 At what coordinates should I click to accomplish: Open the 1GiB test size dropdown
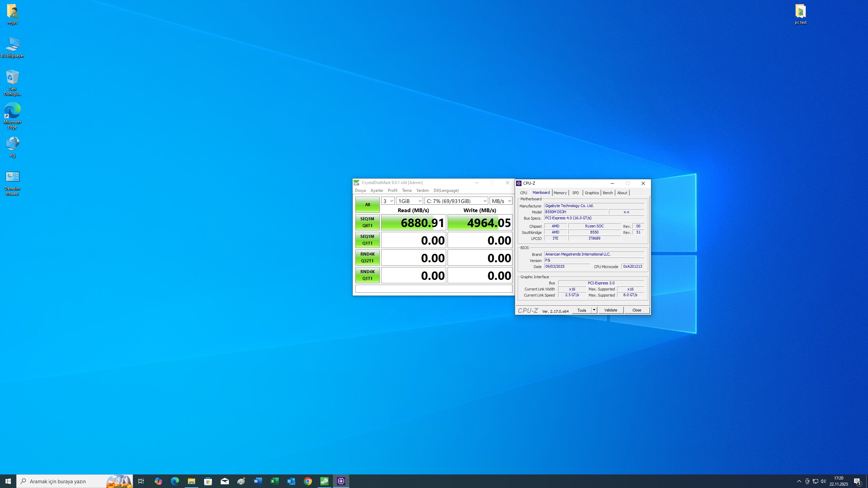point(409,201)
